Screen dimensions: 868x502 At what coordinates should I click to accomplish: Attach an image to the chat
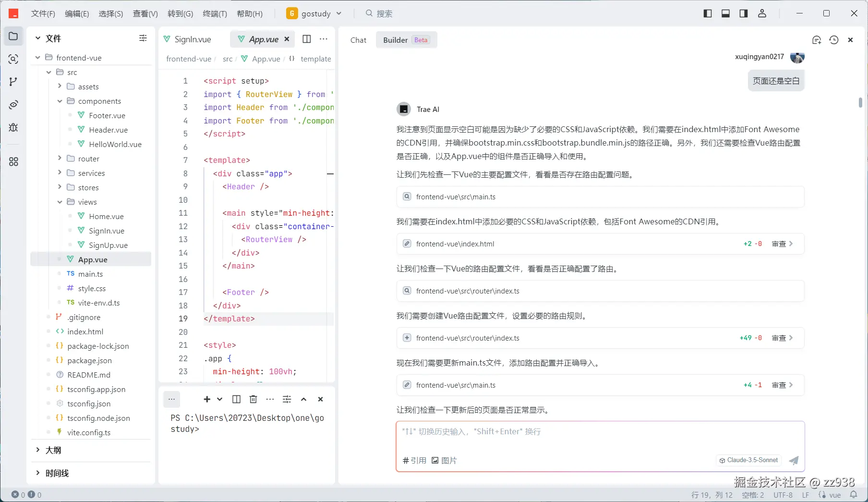pos(444,460)
